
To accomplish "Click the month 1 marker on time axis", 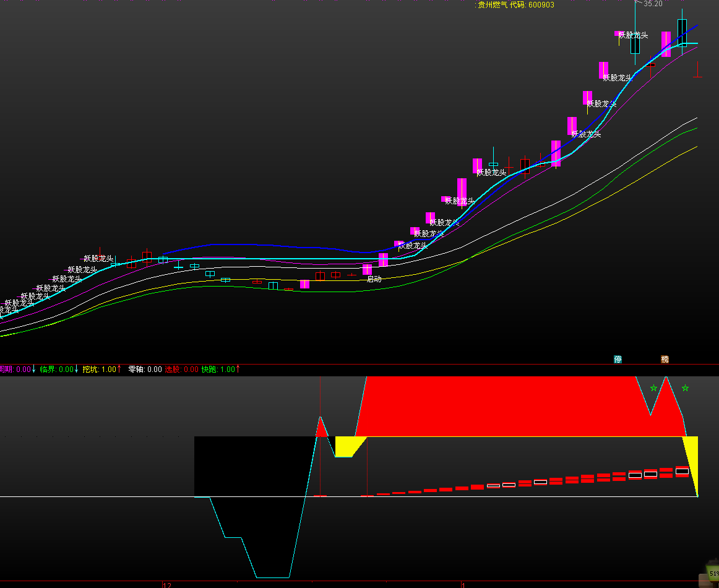I will coord(462,584).
